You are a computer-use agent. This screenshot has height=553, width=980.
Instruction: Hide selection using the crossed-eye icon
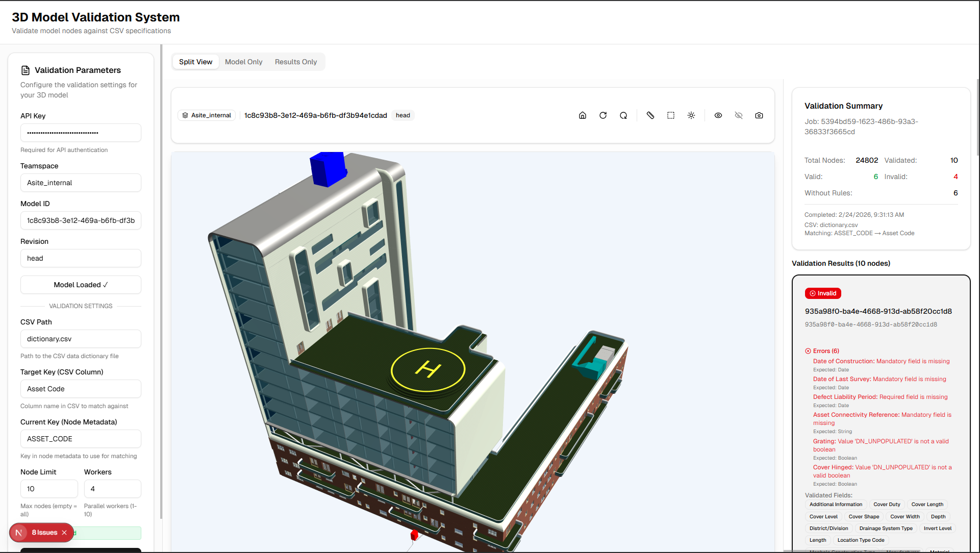pyautogui.click(x=739, y=115)
